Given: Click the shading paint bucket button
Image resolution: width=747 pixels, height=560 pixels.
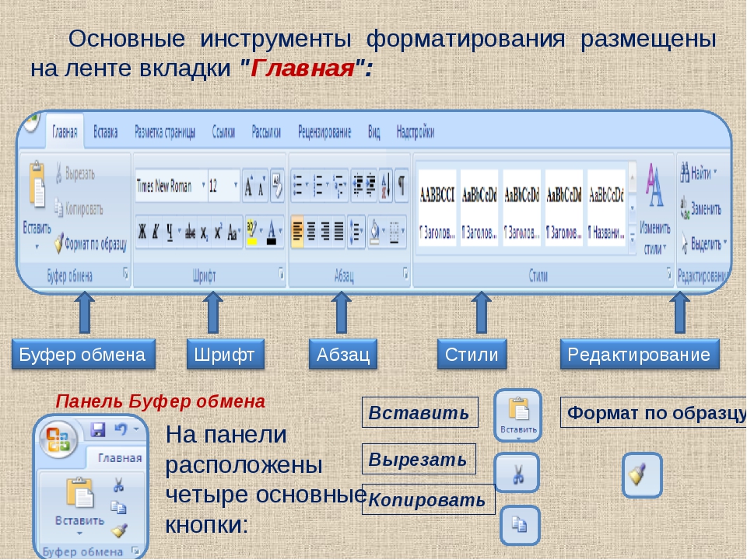Looking at the screenshot, I should [375, 232].
